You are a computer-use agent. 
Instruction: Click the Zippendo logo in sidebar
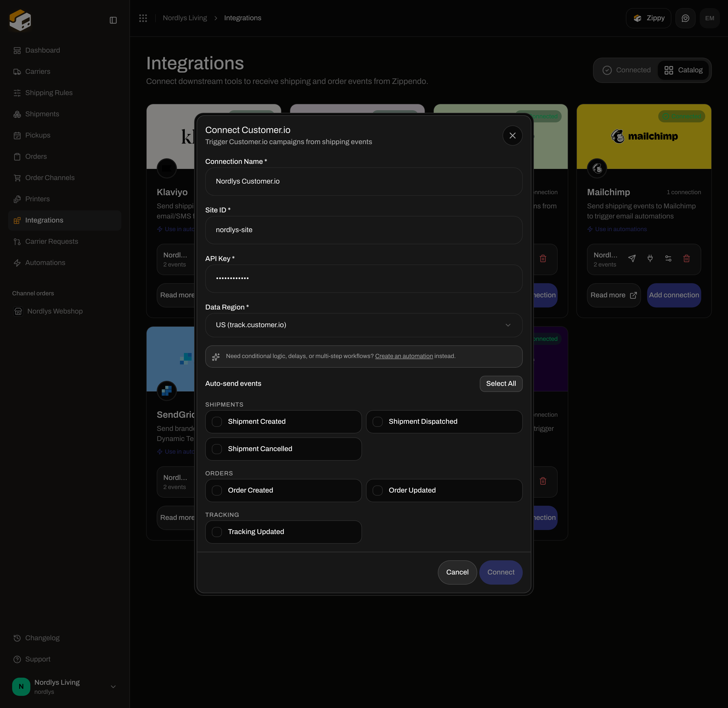click(x=20, y=20)
